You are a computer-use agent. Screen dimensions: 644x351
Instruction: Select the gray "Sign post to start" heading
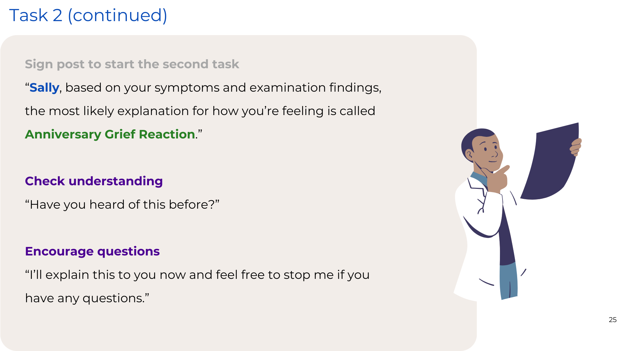(x=132, y=64)
